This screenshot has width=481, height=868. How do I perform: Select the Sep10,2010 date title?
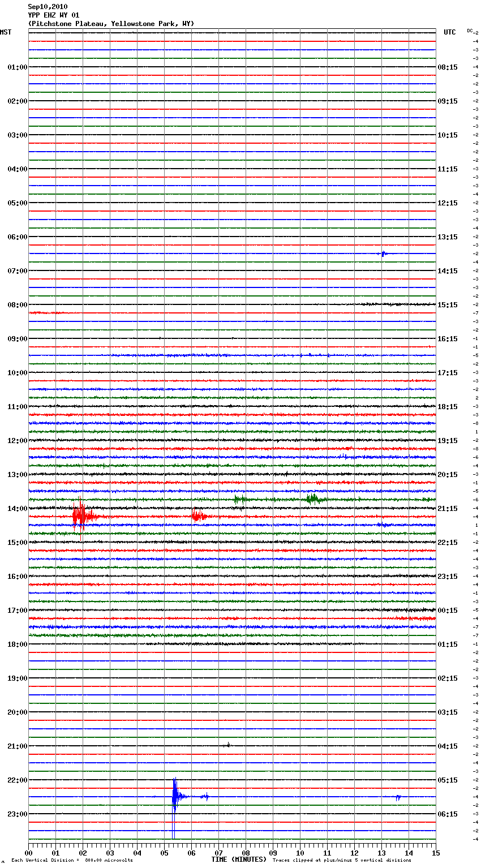(48, 7)
